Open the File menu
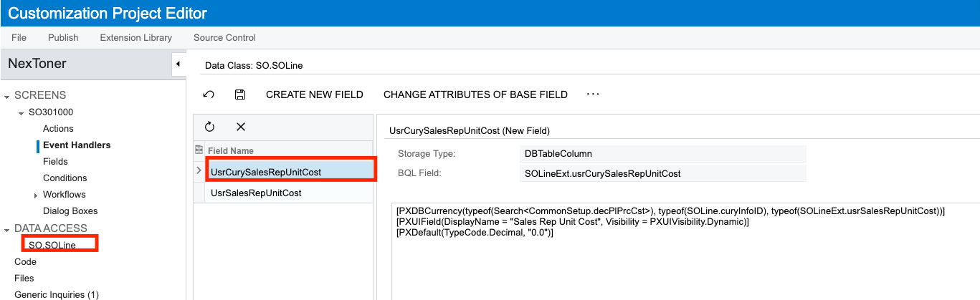The height and width of the screenshot is (300, 980). click(19, 37)
